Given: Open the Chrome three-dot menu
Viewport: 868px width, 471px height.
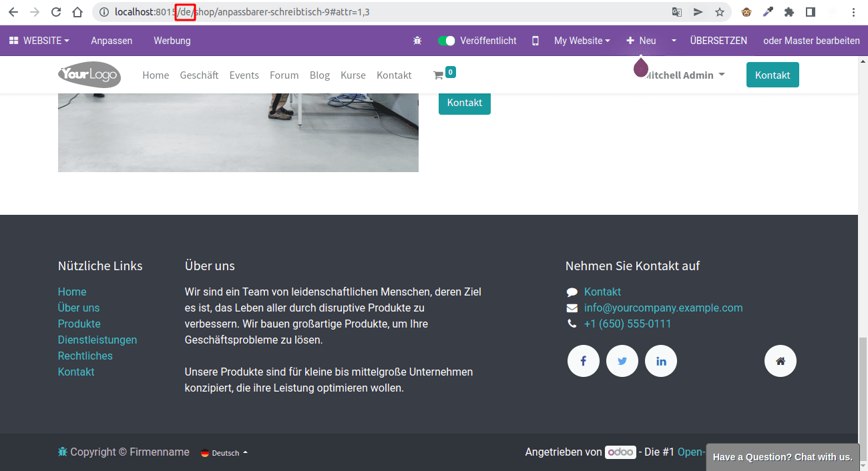Looking at the screenshot, I should point(854,12).
